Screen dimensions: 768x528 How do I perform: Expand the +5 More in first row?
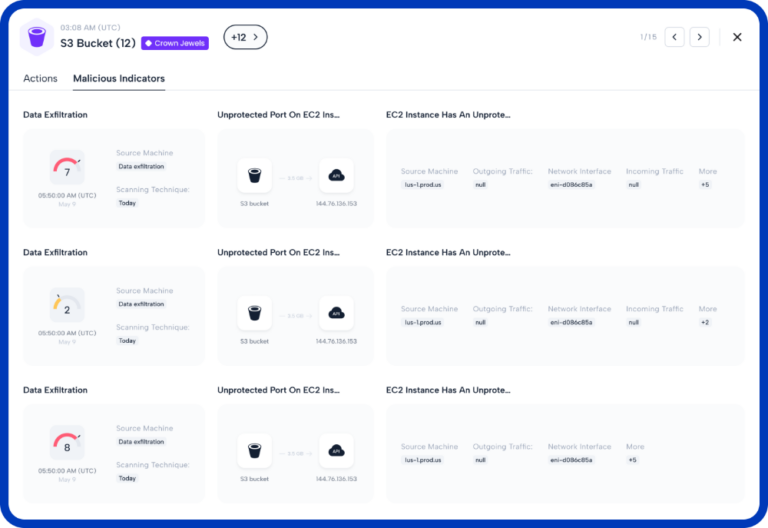(x=705, y=184)
